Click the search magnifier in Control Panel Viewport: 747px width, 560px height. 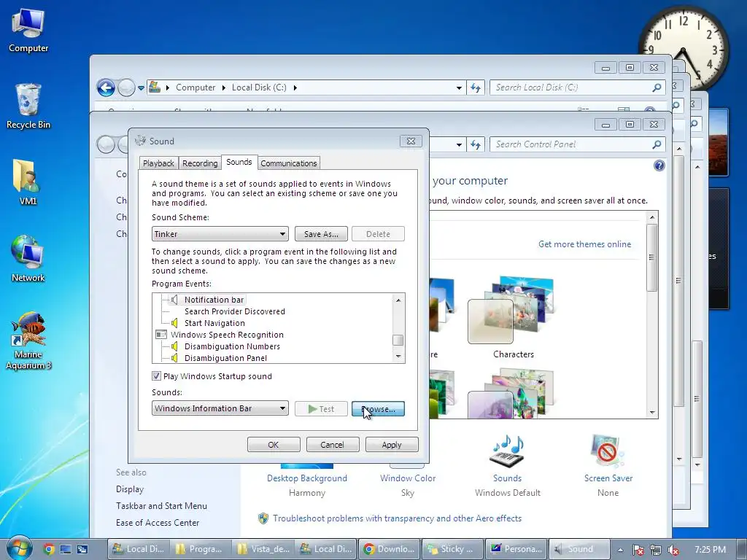tap(657, 144)
